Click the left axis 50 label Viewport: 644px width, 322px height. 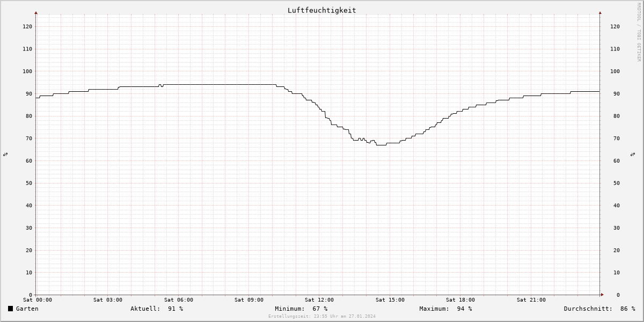tap(29, 183)
